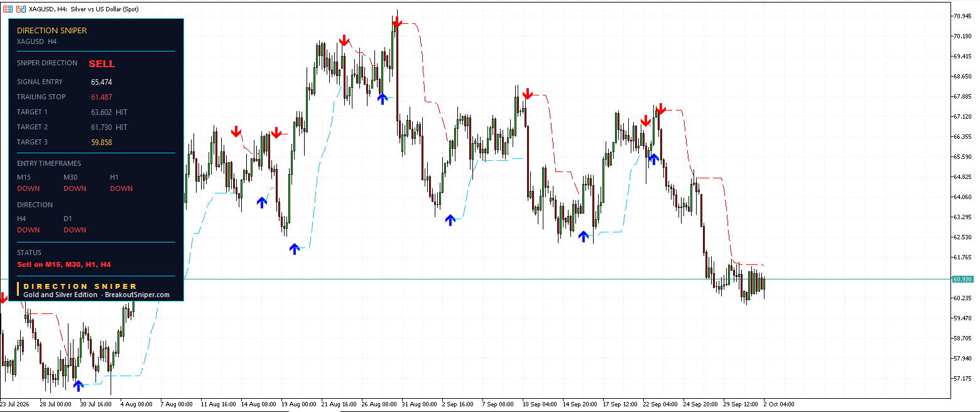Click the 64.060 price axis label
This screenshot has width=980, height=412.
[x=963, y=197]
